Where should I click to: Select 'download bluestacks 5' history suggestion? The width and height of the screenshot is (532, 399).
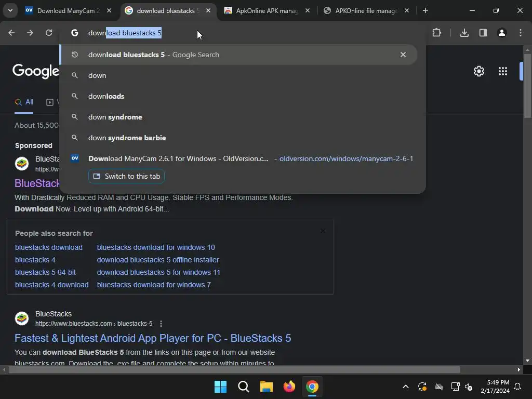point(239,55)
